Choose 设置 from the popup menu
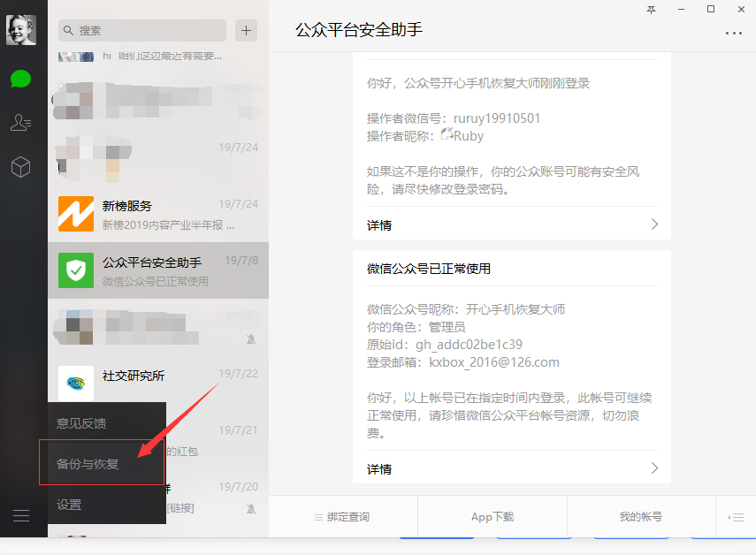756x555 pixels. point(107,505)
